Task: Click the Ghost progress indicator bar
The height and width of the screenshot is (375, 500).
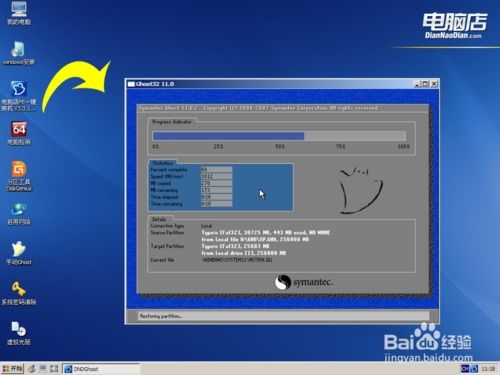Action: point(279,136)
